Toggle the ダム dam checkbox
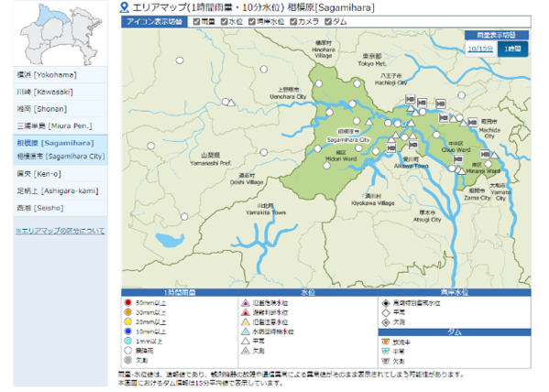 click(x=328, y=22)
